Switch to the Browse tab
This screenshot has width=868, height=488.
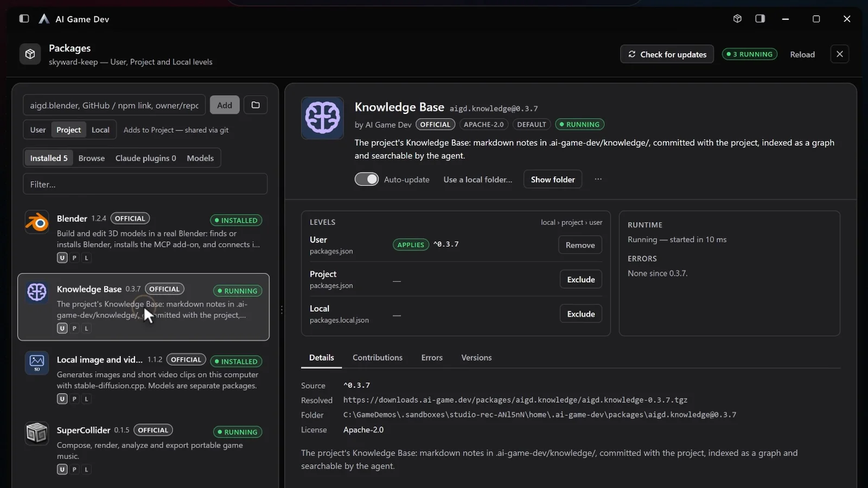click(x=92, y=158)
